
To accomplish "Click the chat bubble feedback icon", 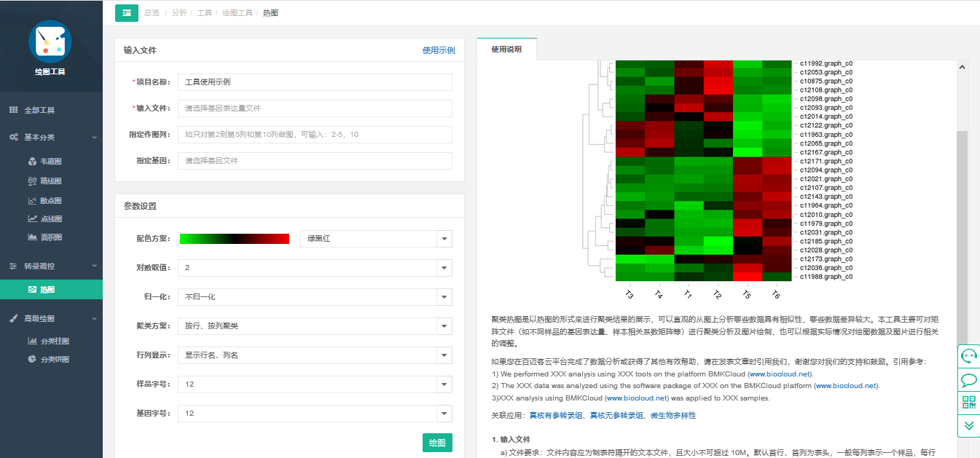I will tap(968, 379).
